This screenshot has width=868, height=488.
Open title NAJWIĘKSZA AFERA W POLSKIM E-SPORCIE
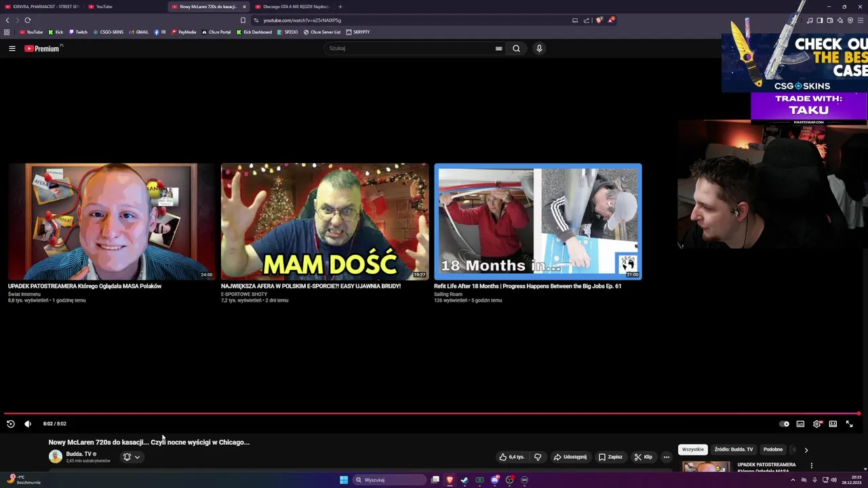click(311, 286)
